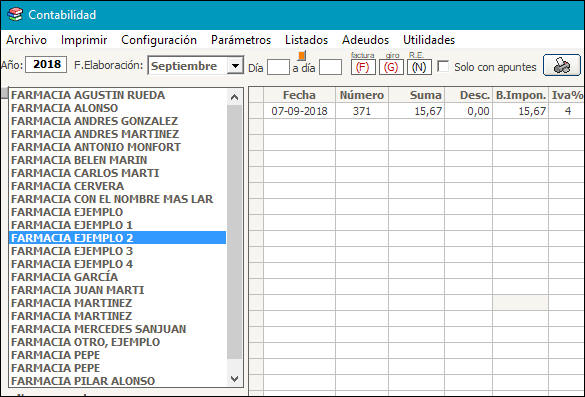The width and height of the screenshot is (585, 397).
Task: Click the Suma column header
Action: tap(416, 95)
